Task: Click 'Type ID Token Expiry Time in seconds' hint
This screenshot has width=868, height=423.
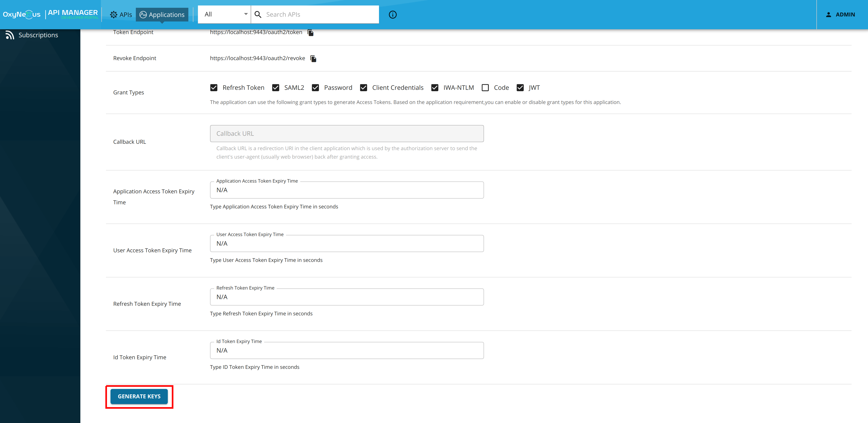Action: [x=254, y=367]
